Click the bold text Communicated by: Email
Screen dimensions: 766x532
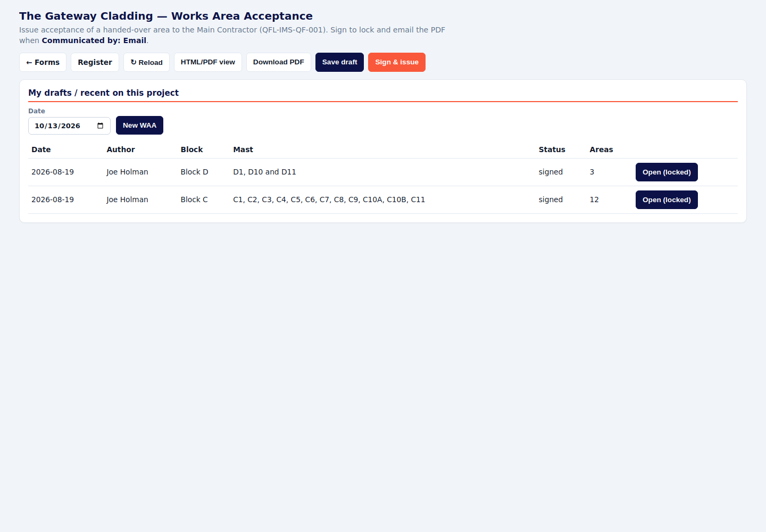point(94,40)
